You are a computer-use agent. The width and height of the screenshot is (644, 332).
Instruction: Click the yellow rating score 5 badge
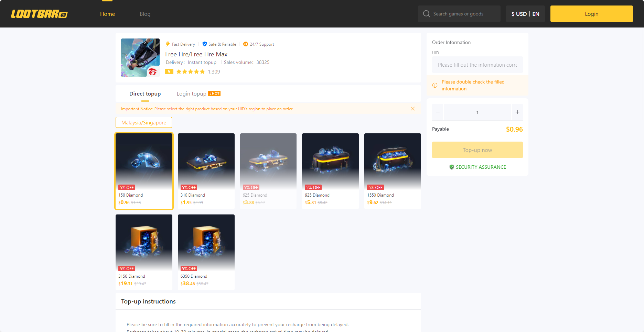pyautogui.click(x=169, y=71)
